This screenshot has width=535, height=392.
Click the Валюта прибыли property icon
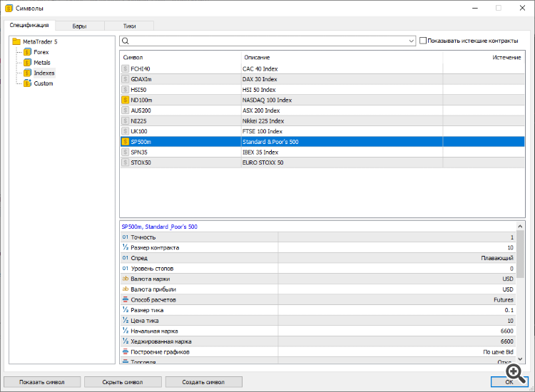pos(126,289)
